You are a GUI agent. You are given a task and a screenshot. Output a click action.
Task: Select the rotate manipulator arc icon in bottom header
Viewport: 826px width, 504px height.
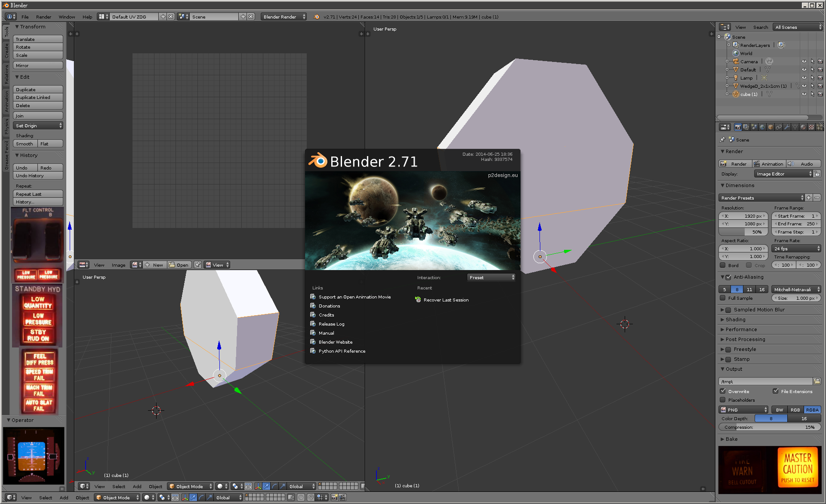(201, 498)
